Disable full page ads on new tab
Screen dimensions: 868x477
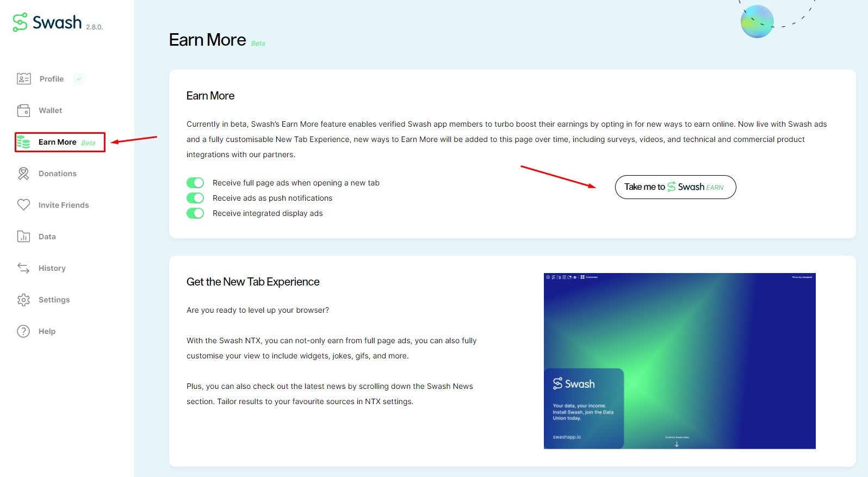[x=195, y=183]
